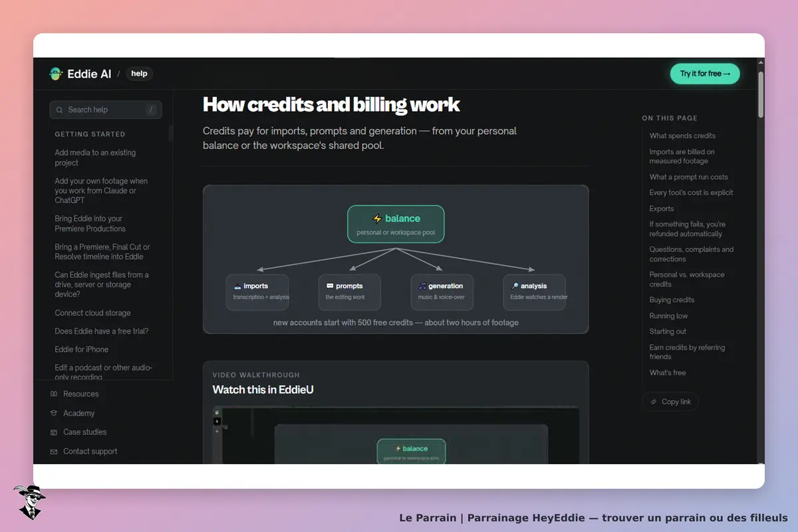798x532 pixels.
Task: Open Does Eddie have a free trial?
Action: click(x=102, y=331)
